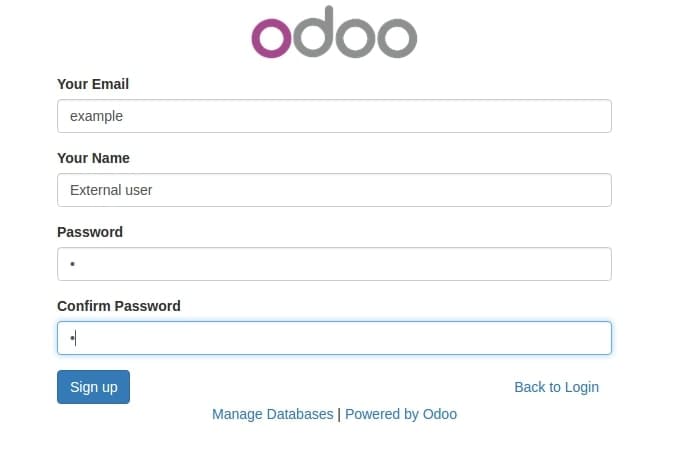Viewport: 687px width, 461px height.
Task: Click the External user text in name field
Action: tap(111, 190)
